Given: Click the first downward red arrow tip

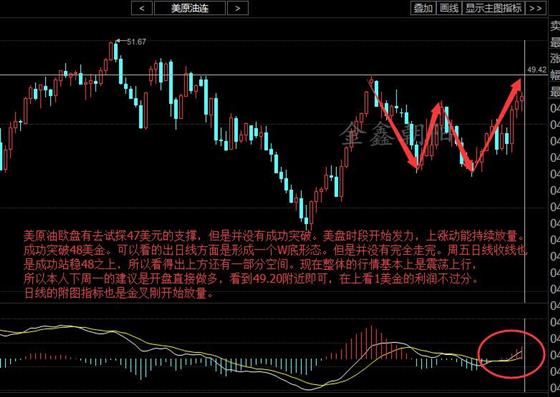Looking at the screenshot, I should (x=415, y=164).
